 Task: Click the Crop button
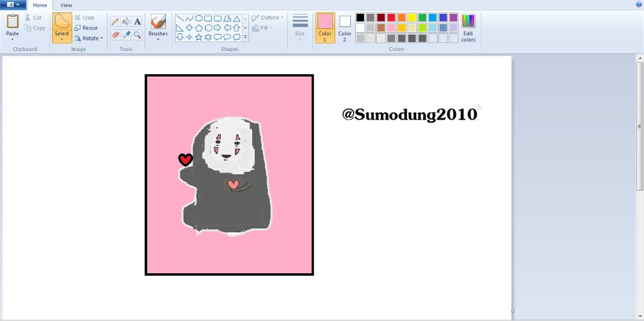pos(85,18)
